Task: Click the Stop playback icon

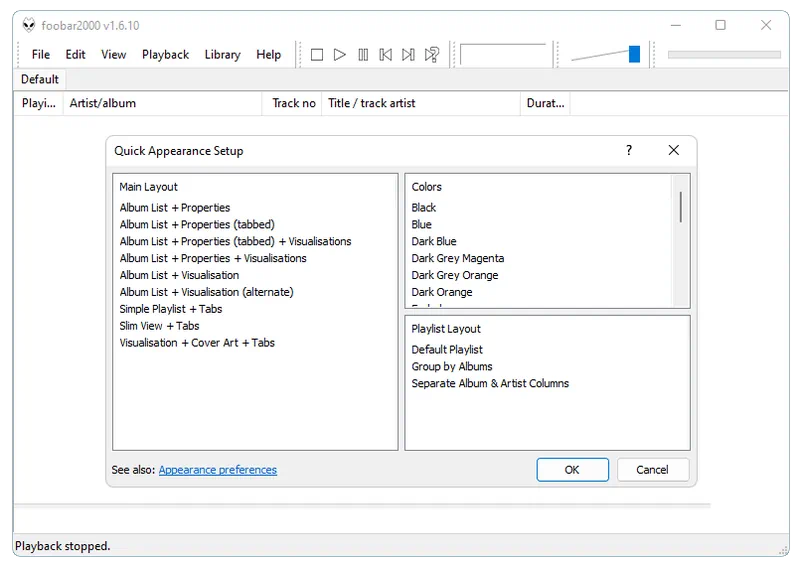Action: coord(317,55)
